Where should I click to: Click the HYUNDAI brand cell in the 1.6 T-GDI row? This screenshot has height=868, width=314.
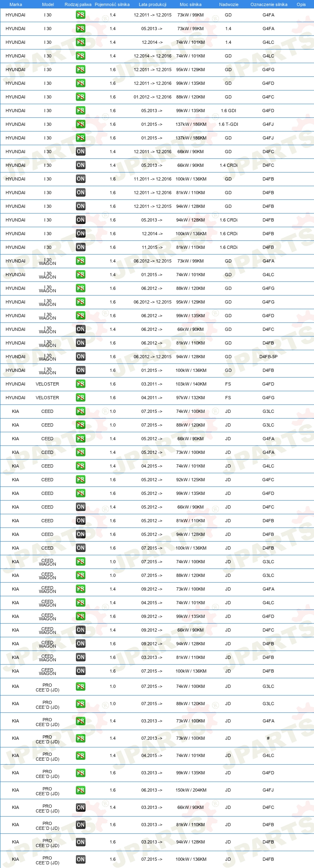click(16, 124)
